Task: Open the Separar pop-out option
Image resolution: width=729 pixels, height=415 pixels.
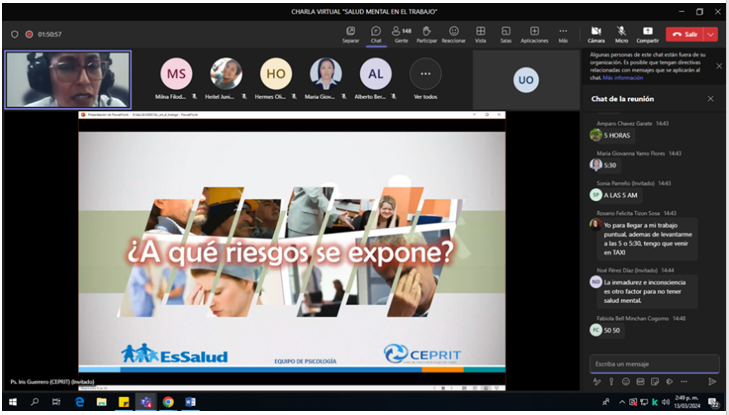Action: 350,34
